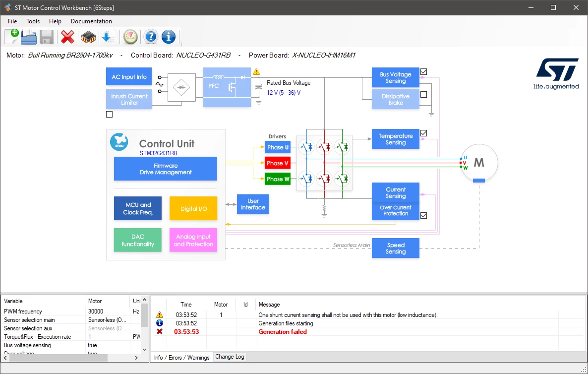
Task: Switch to the Change Log tab
Action: tap(230, 357)
